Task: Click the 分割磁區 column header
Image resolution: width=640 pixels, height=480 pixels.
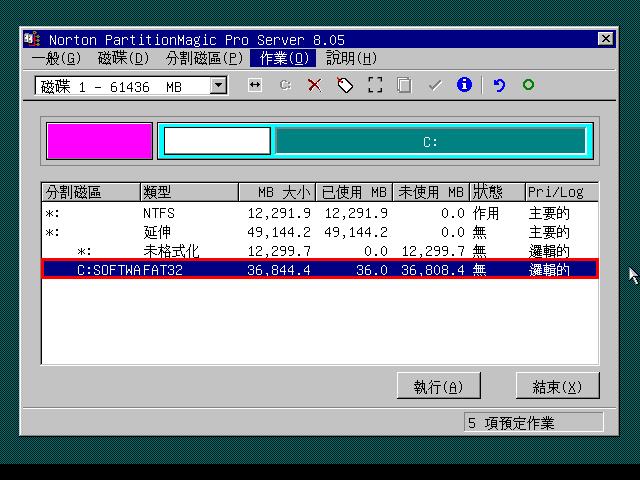Action: click(91, 192)
